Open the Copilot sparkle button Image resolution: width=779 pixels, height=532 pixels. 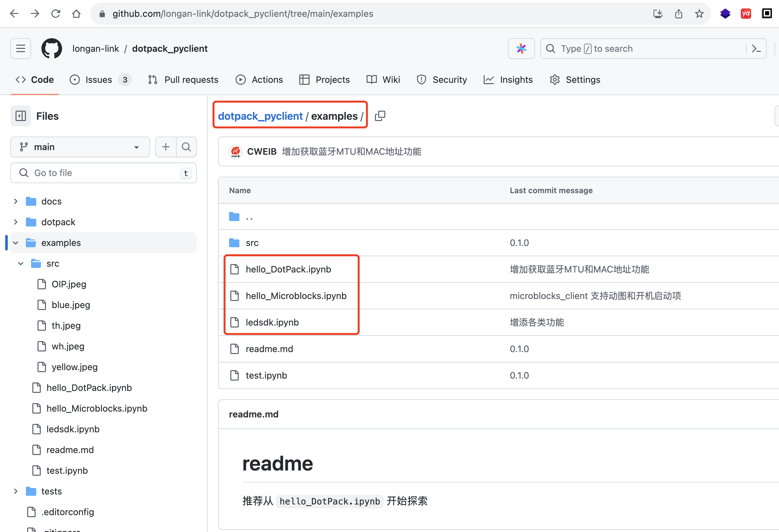coord(521,49)
